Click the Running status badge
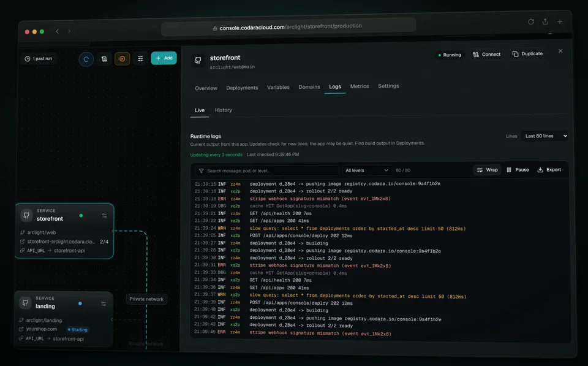The width and height of the screenshot is (588, 366). pyautogui.click(x=450, y=55)
